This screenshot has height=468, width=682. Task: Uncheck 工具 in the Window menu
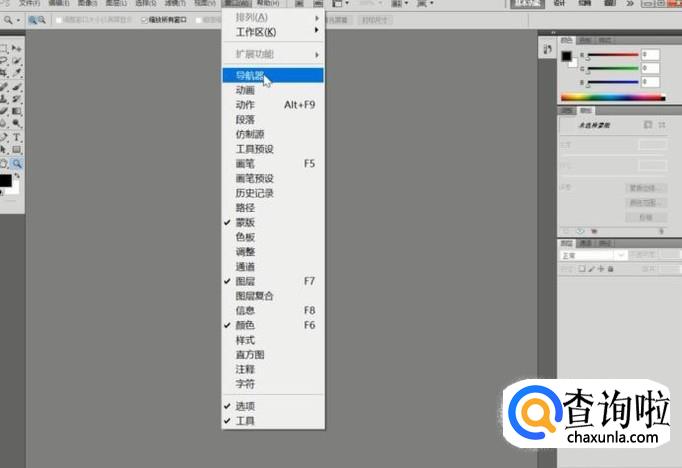(x=273, y=421)
